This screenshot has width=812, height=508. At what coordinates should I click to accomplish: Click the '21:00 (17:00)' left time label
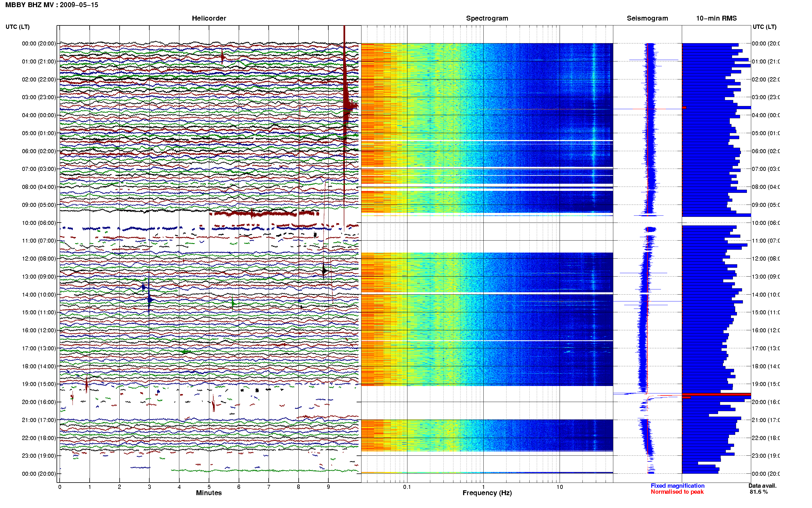point(39,420)
